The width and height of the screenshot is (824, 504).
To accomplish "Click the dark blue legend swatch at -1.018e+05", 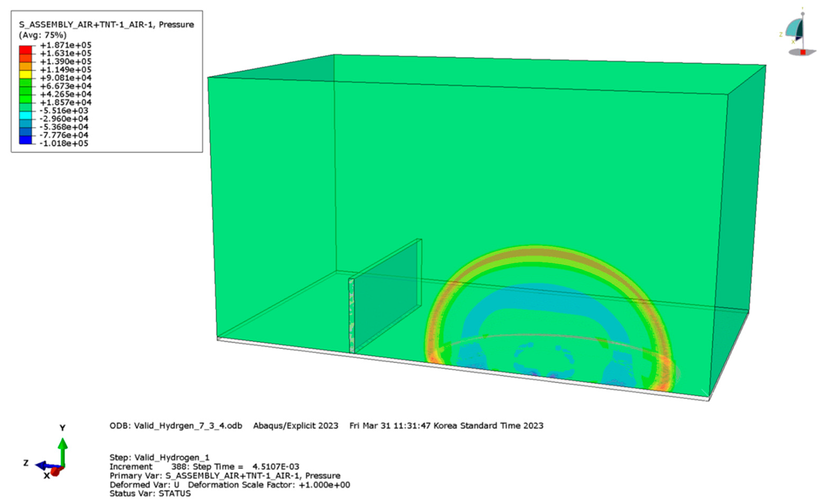I will [x=25, y=140].
